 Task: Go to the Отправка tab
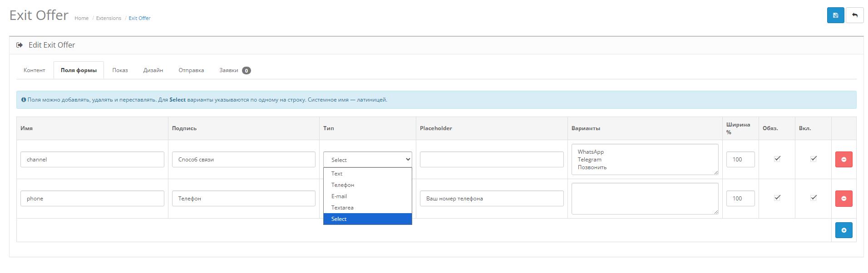pos(191,70)
